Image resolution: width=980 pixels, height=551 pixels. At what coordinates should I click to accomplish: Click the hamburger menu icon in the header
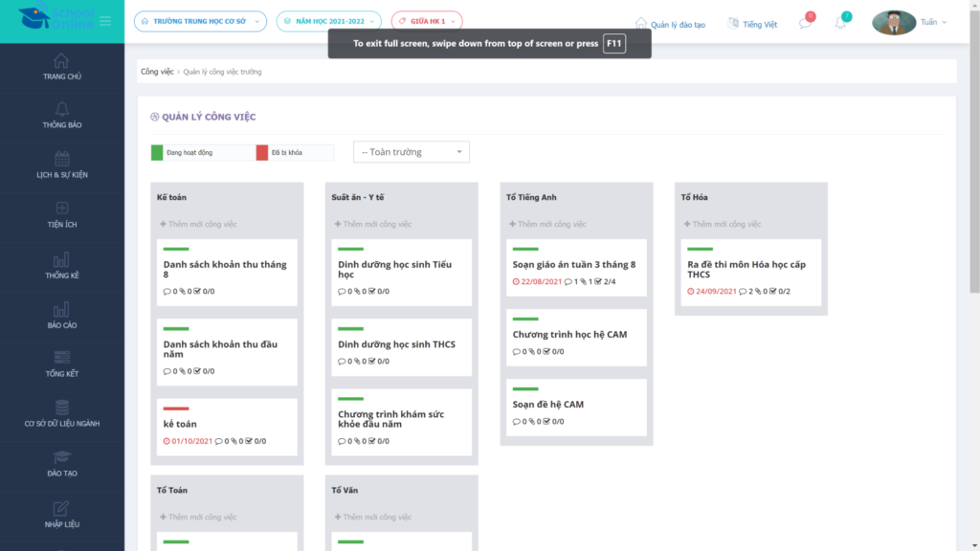coord(105,21)
